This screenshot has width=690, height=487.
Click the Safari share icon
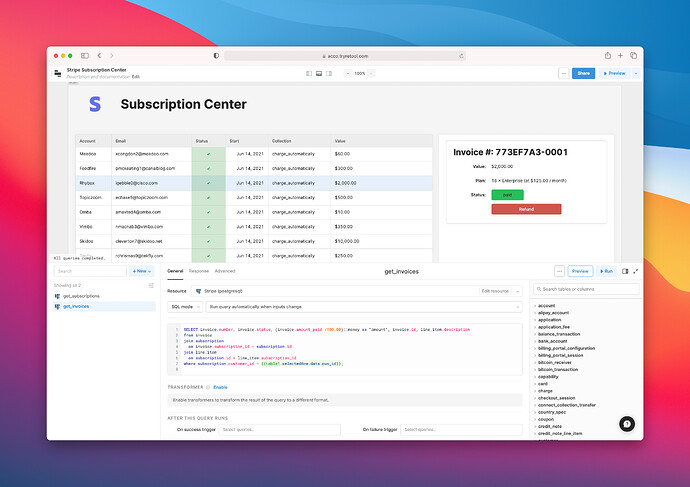(x=607, y=56)
